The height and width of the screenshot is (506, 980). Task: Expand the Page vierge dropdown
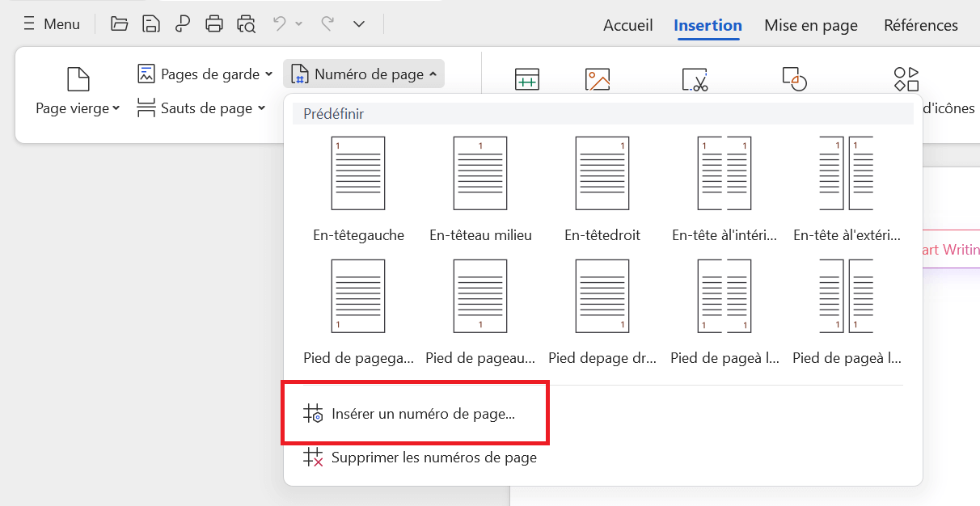(x=78, y=108)
